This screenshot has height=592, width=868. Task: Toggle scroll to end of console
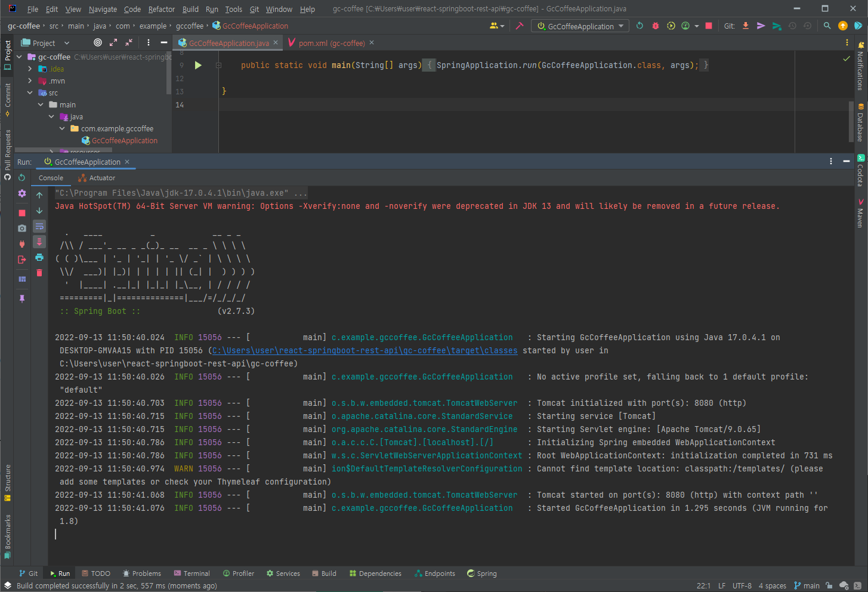pyautogui.click(x=39, y=242)
